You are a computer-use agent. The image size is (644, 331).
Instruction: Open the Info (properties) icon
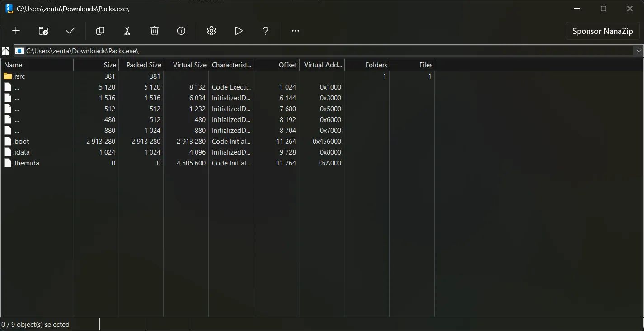point(181,31)
